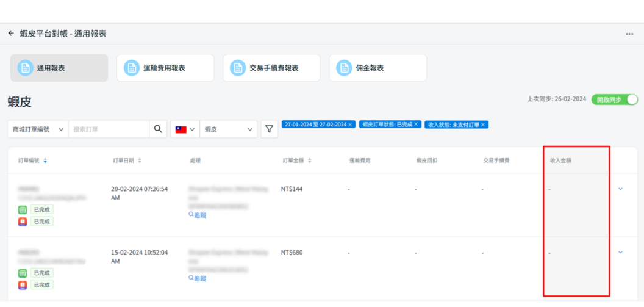
Task: Open the 商城訂單編號 search type dropdown
Action: pyautogui.click(x=37, y=129)
